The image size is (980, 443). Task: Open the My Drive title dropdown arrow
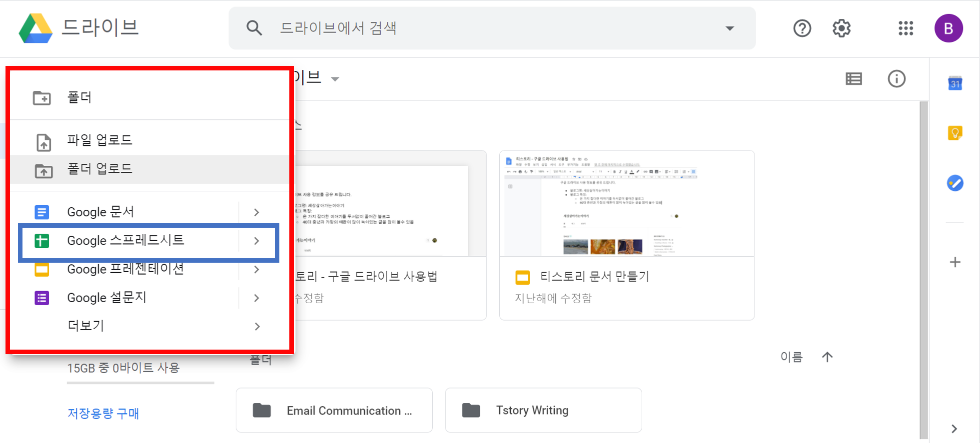click(335, 79)
